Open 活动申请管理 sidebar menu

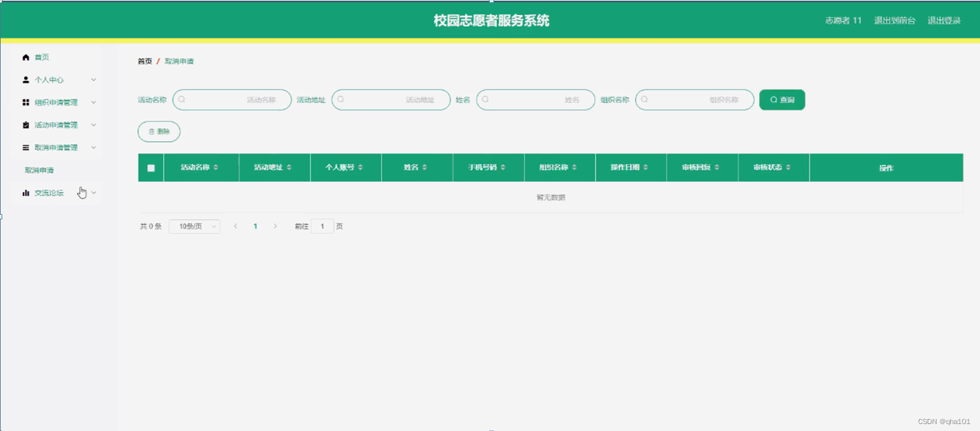(57, 125)
